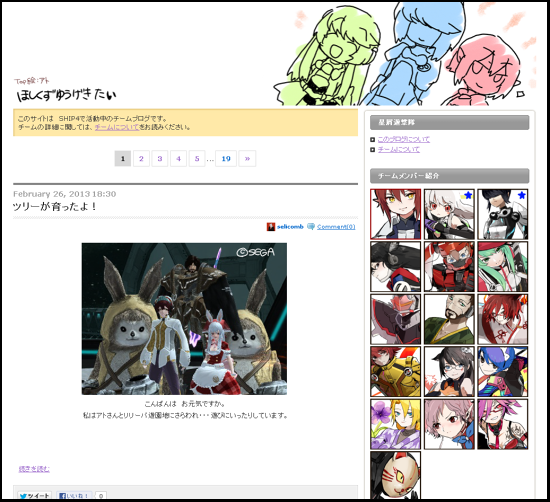This screenshot has width=550, height=502.
Task: Go to pagination page 3
Action: pyautogui.click(x=160, y=159)
